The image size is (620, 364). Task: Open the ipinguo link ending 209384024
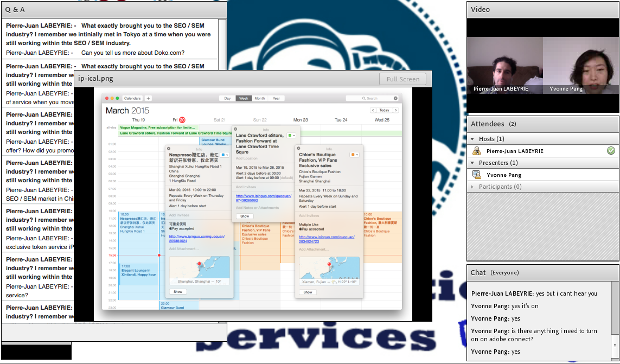196,238
